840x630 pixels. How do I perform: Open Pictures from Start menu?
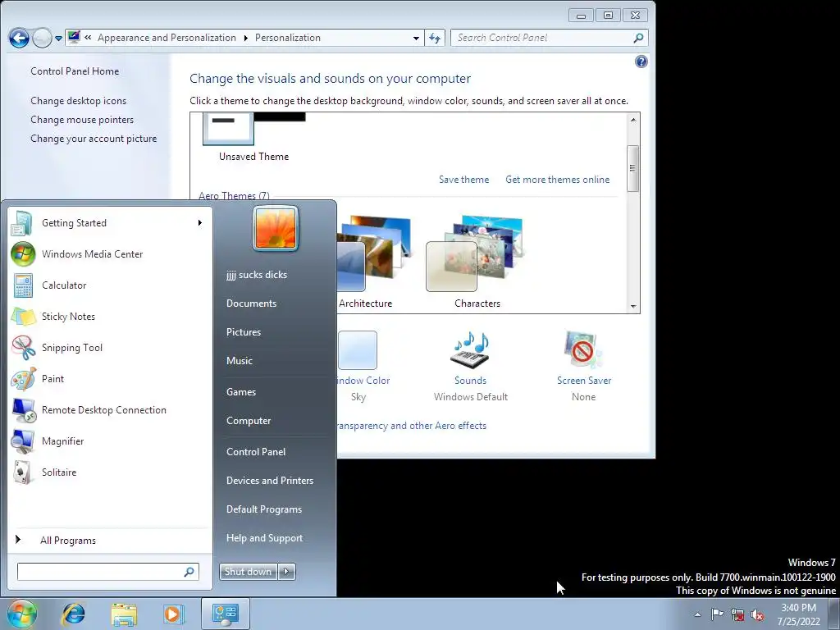[x=244, y=332]
